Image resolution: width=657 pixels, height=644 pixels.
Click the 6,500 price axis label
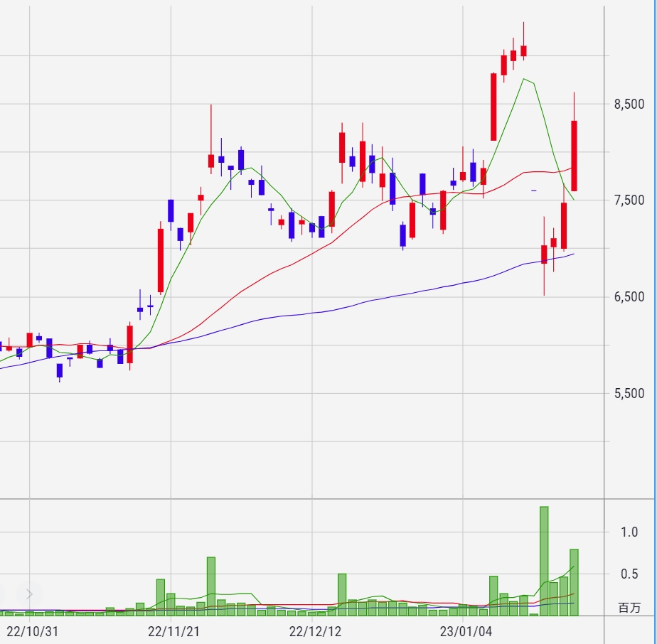click(629, 297)
